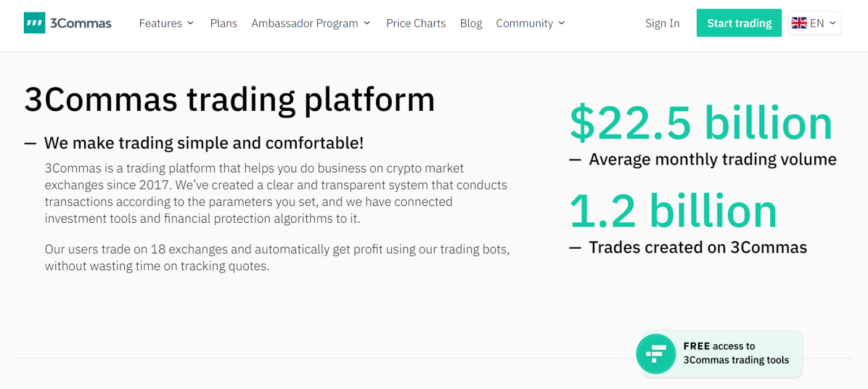Click the Sign In link

point(662,23)
